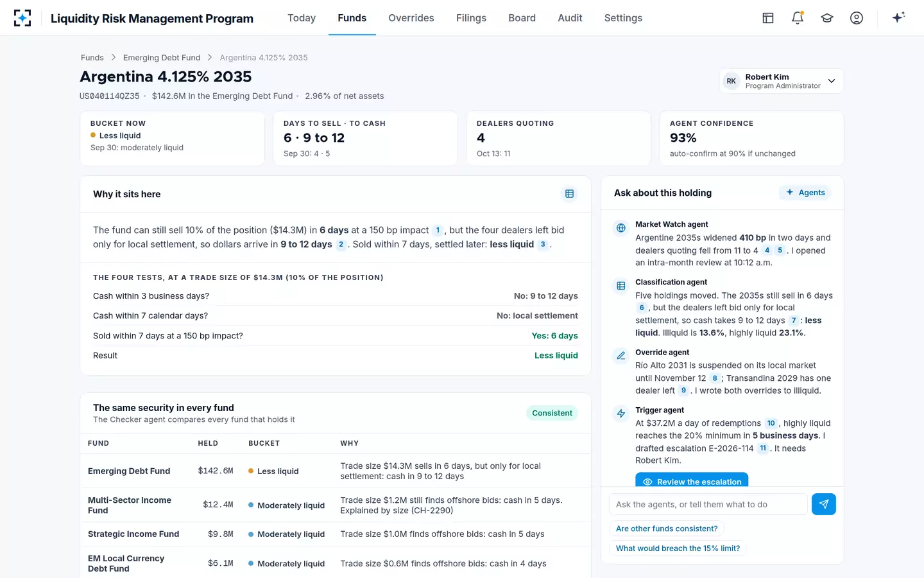Screen dimensions: 924x578
Task: Open the user account icon
Action: pos(857,18)
